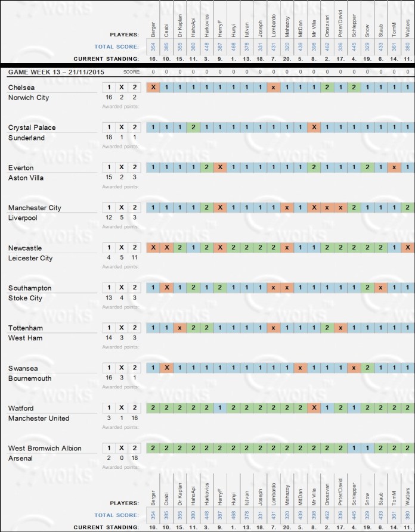Viewport: 415px width, 532px height.
Task: Select 1 for Tottenham vs West Ham
Action: (109, 328)
